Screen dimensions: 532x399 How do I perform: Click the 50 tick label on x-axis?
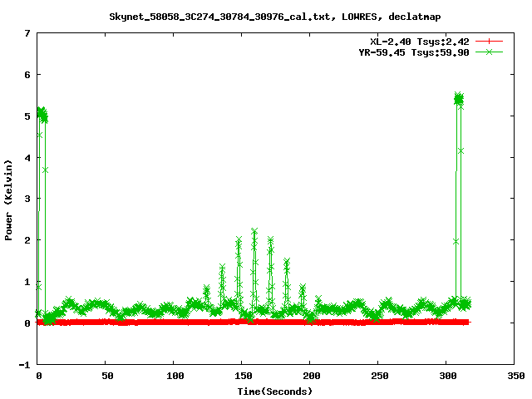[x=106, y=377]
